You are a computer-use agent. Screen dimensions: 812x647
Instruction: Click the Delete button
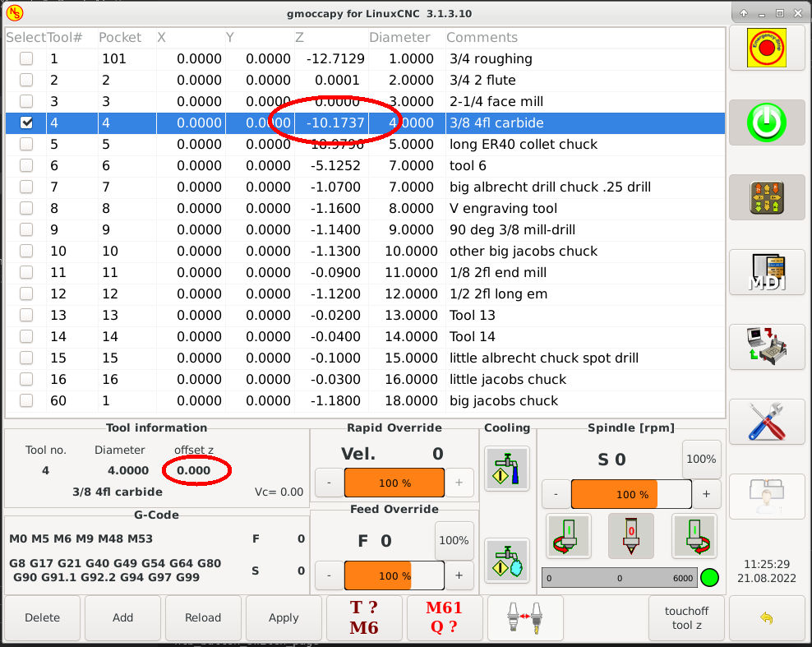point(43,617)
